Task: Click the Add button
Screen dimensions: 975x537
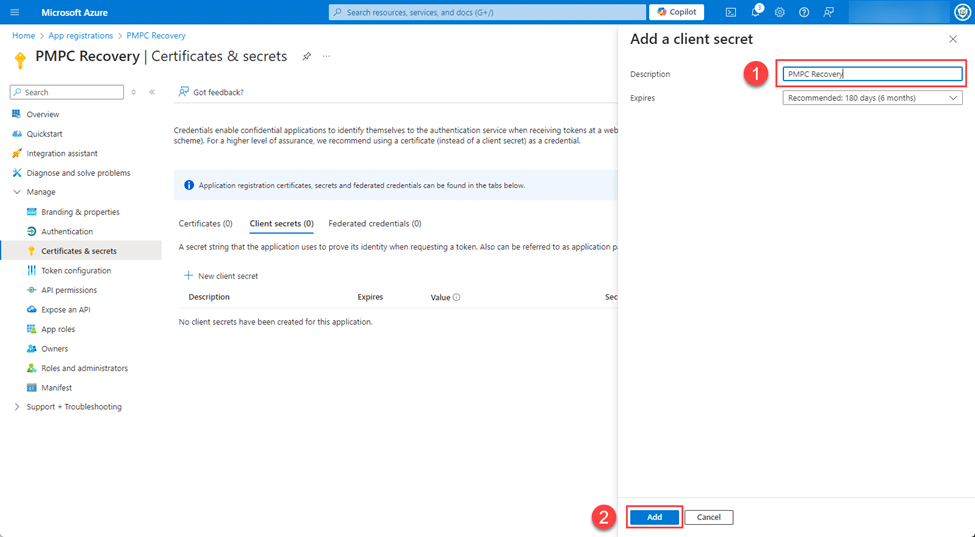Action: point(654,517)
